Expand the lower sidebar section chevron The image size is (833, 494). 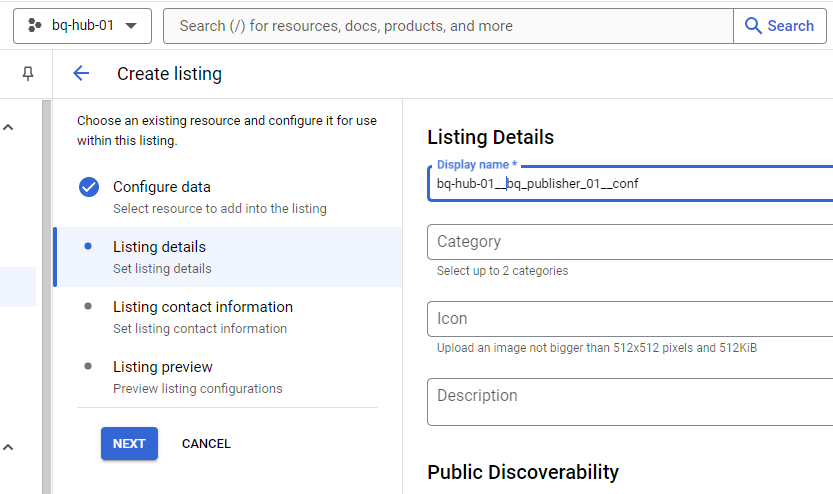point(9,447)
